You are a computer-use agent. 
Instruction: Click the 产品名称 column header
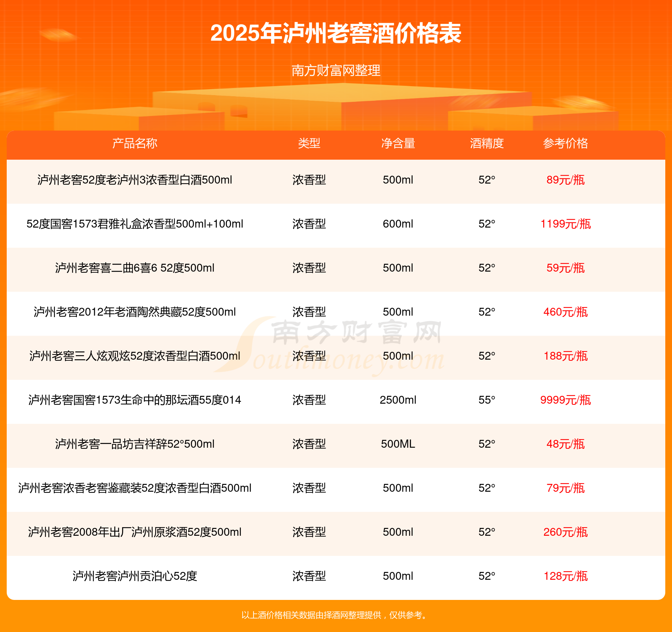(x=135, y=143)
